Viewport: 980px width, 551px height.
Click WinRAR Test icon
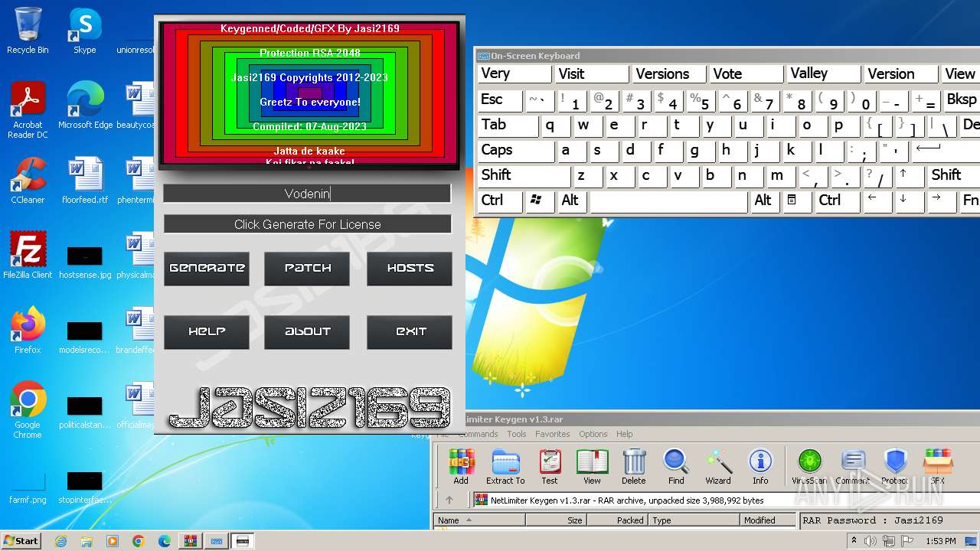550,467
